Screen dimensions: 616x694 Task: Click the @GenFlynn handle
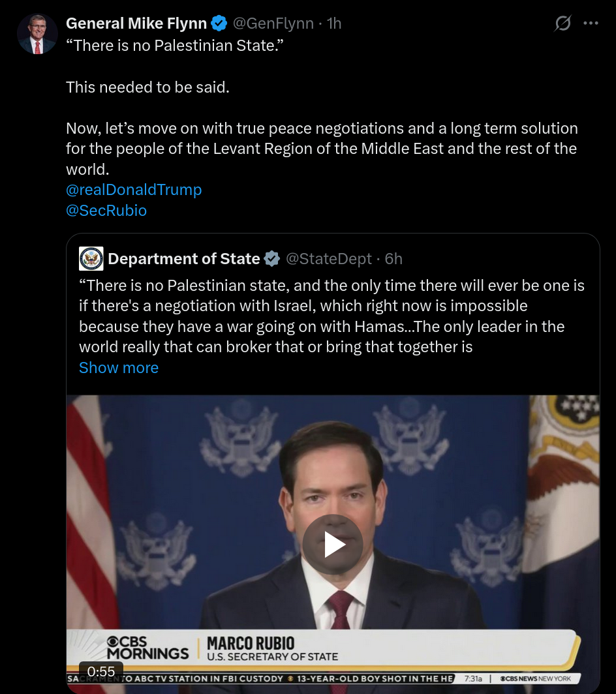click(x=274, y=24)
